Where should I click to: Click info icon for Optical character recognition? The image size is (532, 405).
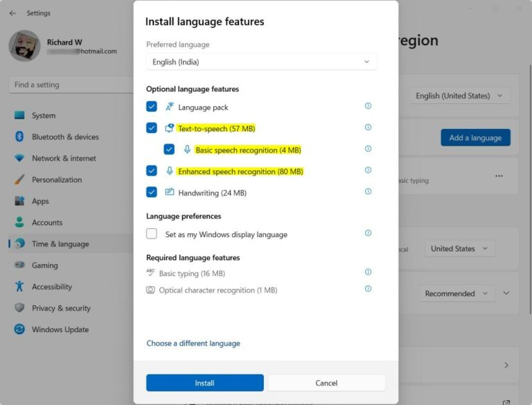368,288
